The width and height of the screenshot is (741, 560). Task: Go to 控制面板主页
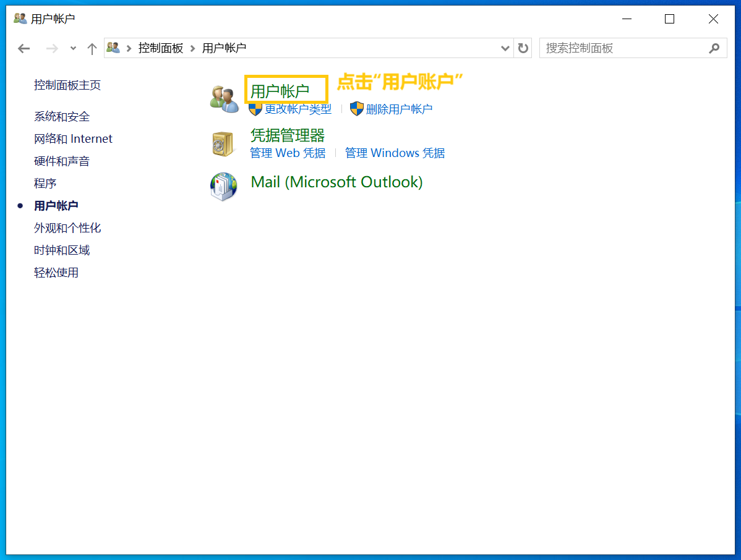click(x=67, y=85)
